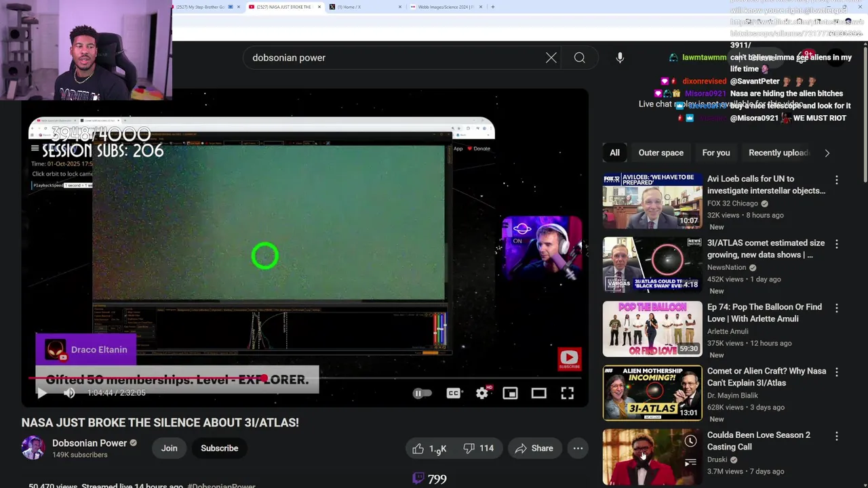Click Draco Eltanin name in video overlay
The image size is (868, 488).
pos(99,350)
